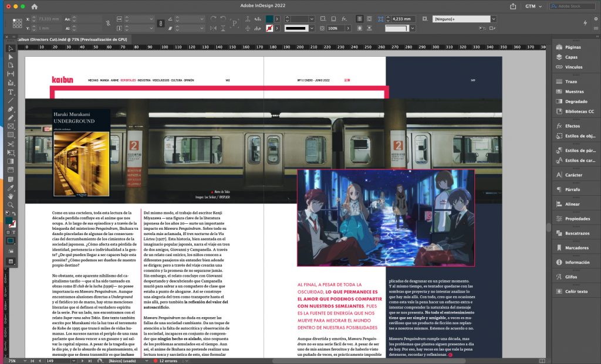Open the GTM workspace dropdown

(534, 6)
